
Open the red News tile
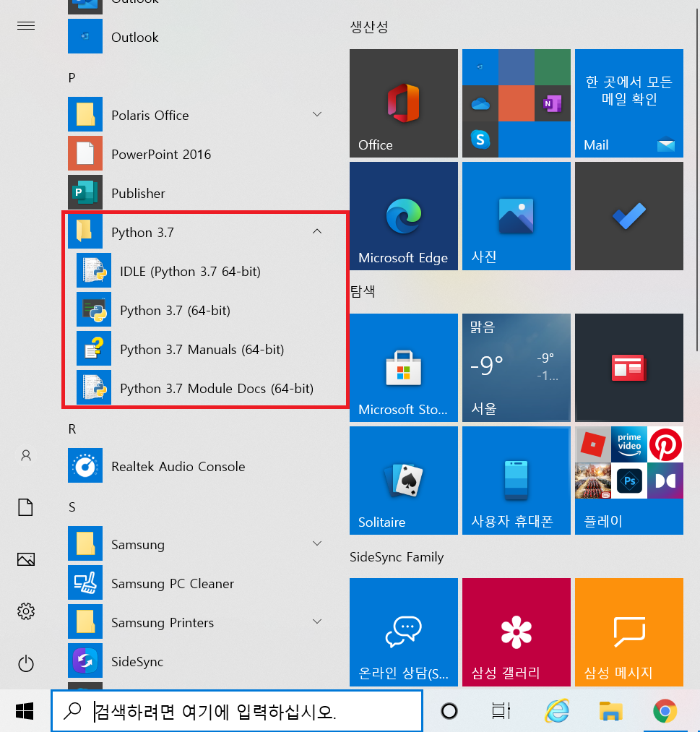coord(629,367)
